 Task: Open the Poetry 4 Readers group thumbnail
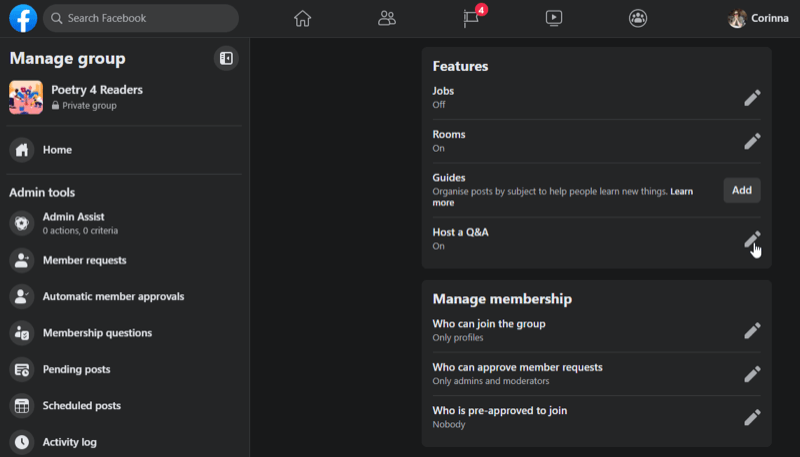coord(26,97)
